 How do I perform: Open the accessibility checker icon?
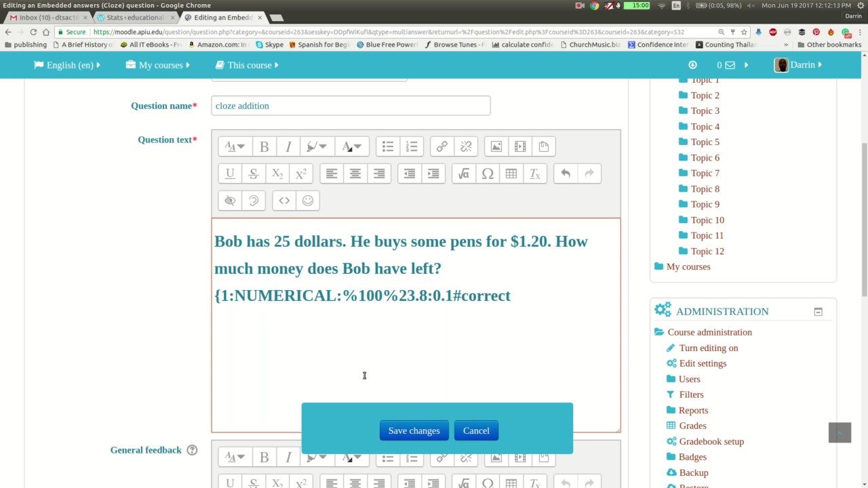click(230, 201)
